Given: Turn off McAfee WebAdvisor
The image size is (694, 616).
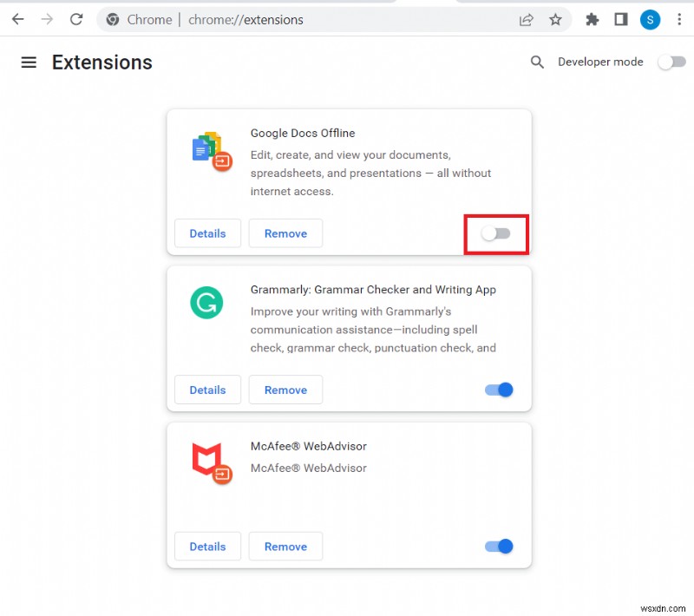Looking at the screenshot, I should click(x=498, y=546).
